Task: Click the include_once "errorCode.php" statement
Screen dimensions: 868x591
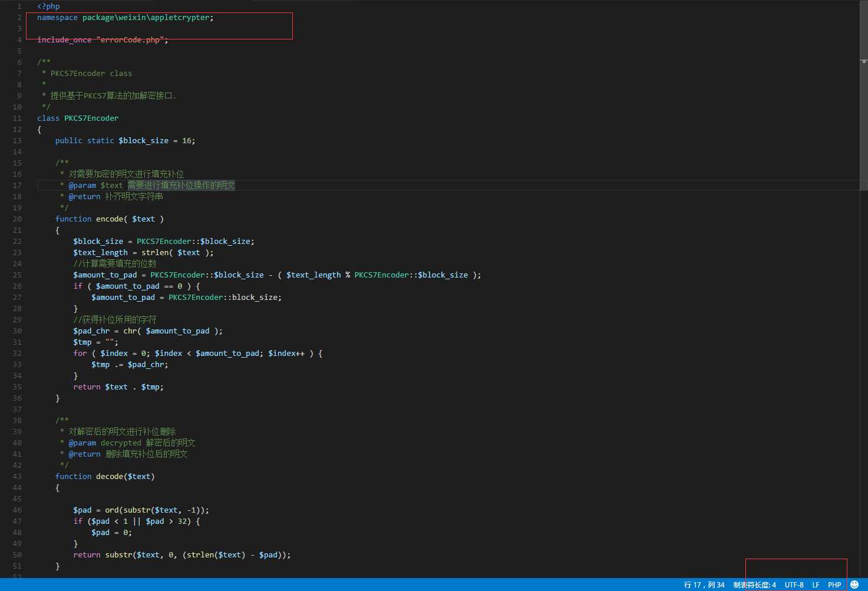Action: 103,40
